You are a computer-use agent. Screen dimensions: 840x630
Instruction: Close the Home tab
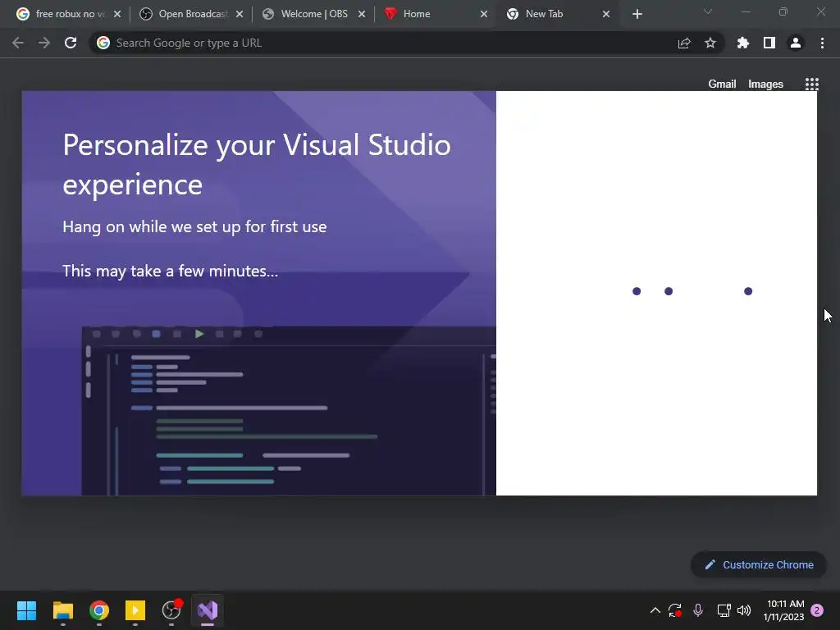(x=484, y=14)
